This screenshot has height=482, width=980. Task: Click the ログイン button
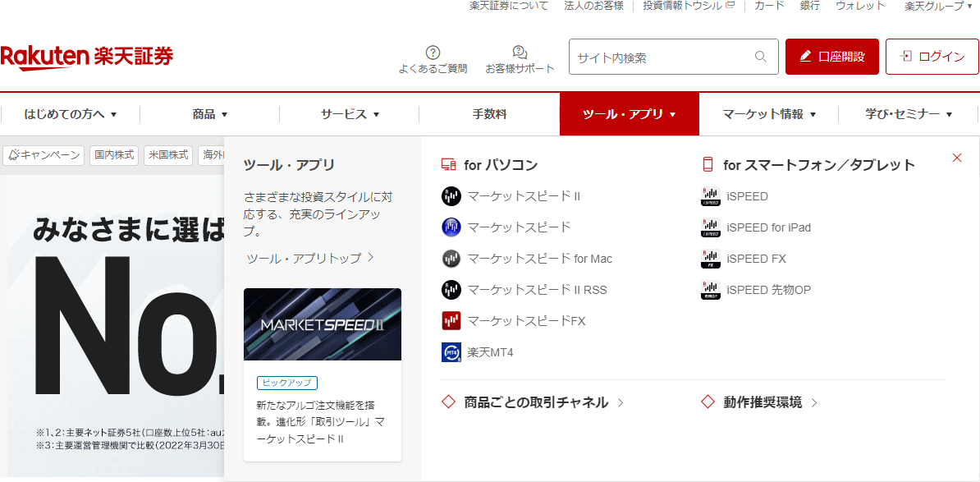tap(932, 57)
